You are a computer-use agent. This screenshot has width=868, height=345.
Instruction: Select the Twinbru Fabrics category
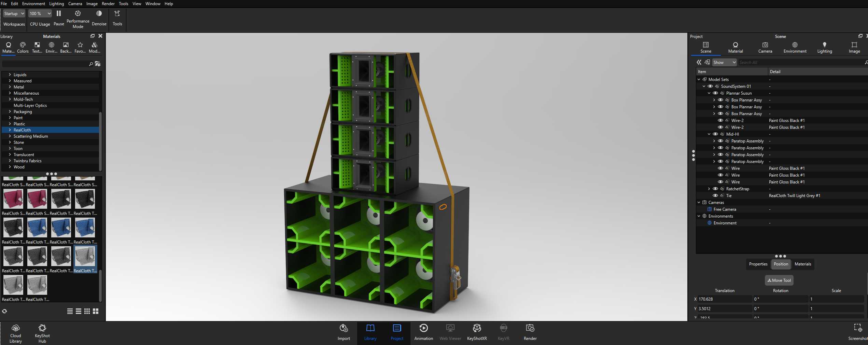pos(27,161)
